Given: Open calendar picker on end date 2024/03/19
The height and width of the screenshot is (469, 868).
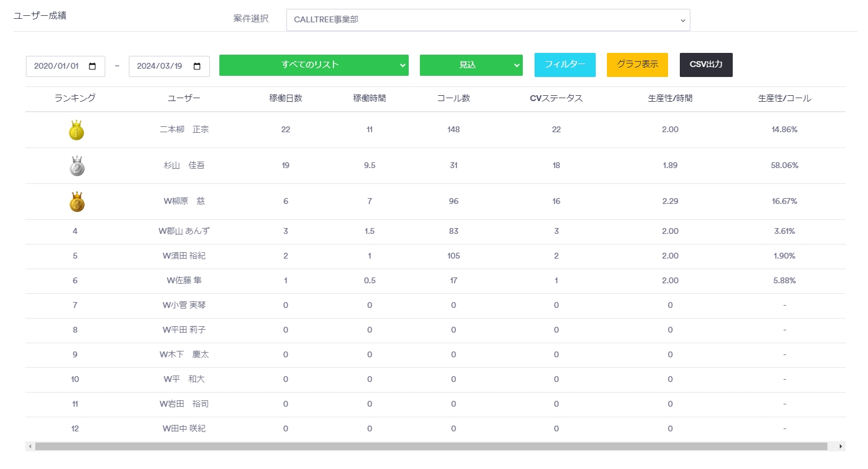Looking at the screenshot, I should coord(197,66).
